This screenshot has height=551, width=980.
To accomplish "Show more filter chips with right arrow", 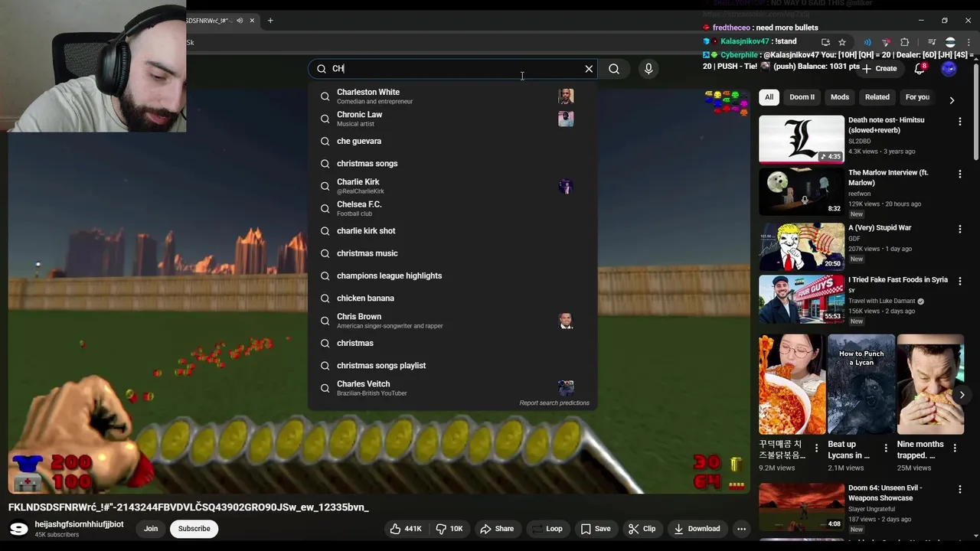I will pos(952,100).
